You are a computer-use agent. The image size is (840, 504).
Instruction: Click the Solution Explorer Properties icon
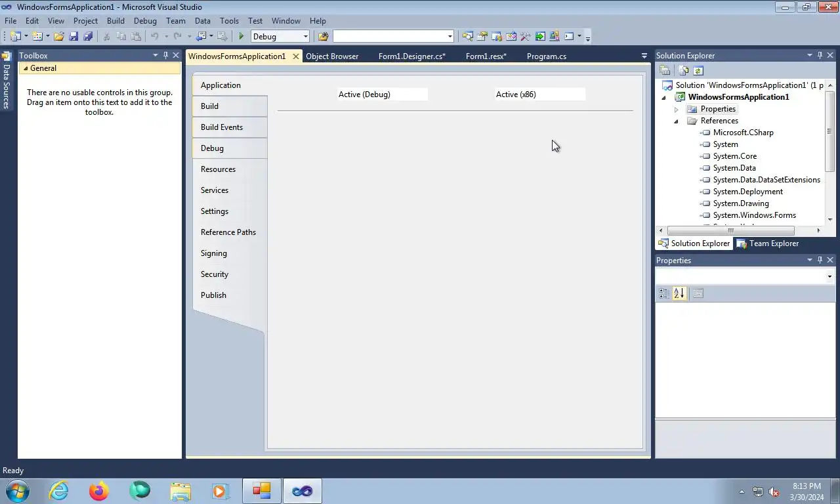coord(664,70)
